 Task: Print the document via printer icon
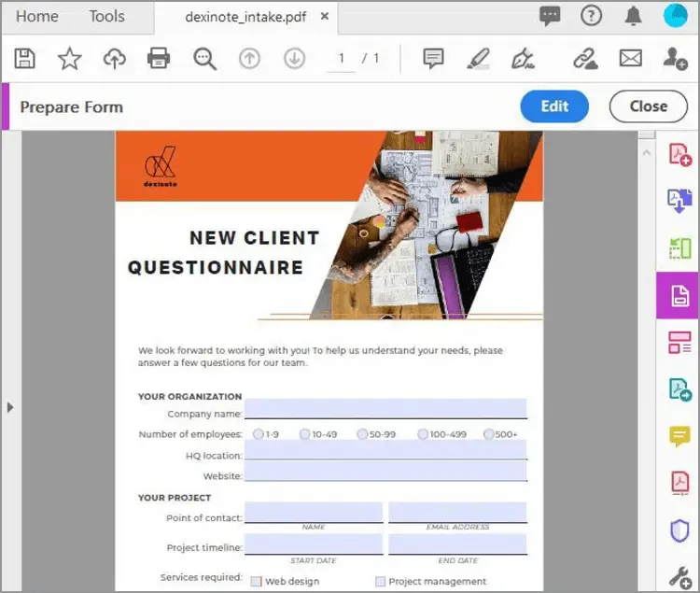(159, 59)
